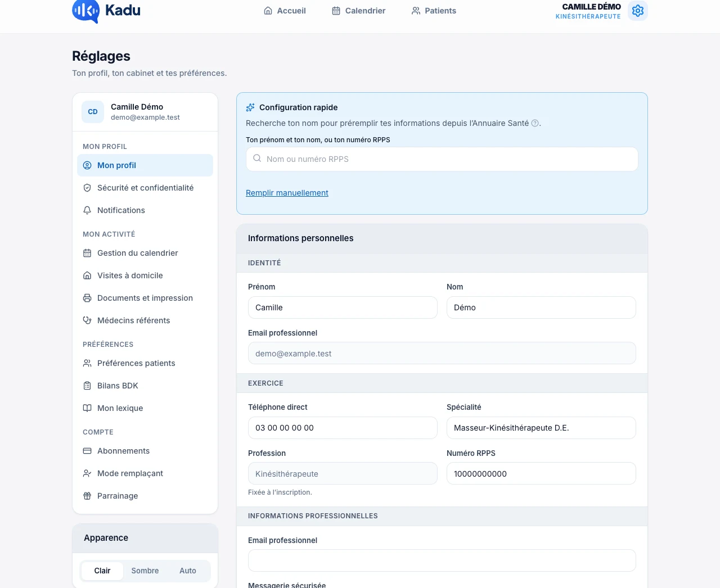Focus the Nom ou numéro RPPS search field
The width and height of the screenshot is (720, 588).
(x=442, y=159)
